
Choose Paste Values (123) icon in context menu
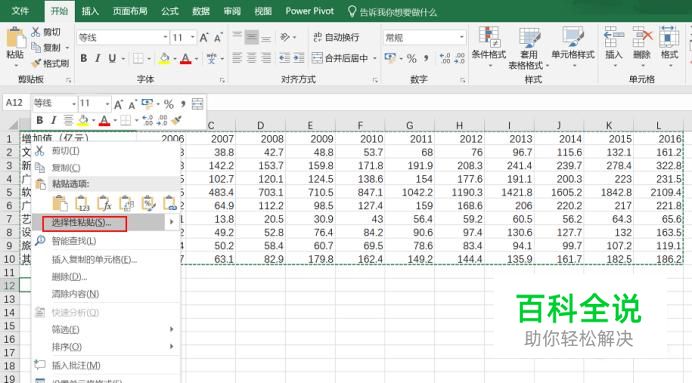(x=82, y=203)
